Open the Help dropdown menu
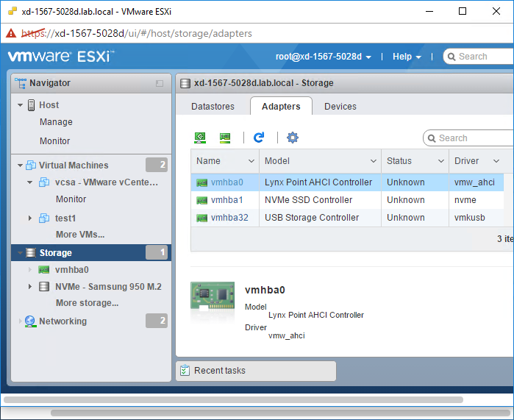This screenshot has width=514, height=420. [x=407, y=57]
